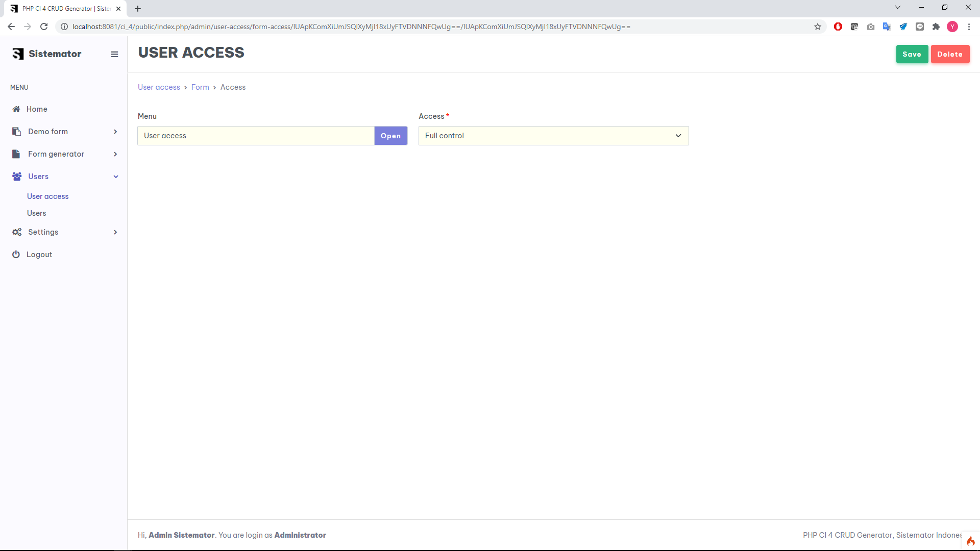The image size is (980, 551).
Task: Collapse the Users submenu chevron
Action: [x=116, y=177]
